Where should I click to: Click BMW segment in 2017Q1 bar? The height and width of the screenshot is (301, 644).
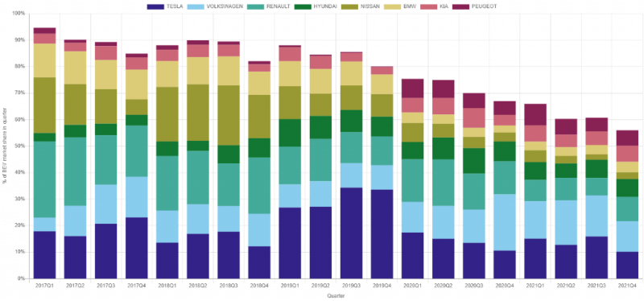click(x=45, y=60)
